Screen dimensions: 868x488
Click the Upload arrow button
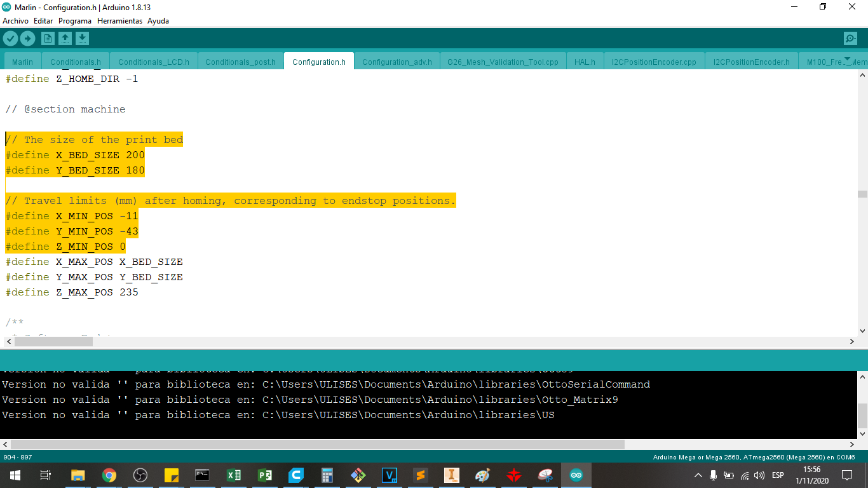(27, 38)
